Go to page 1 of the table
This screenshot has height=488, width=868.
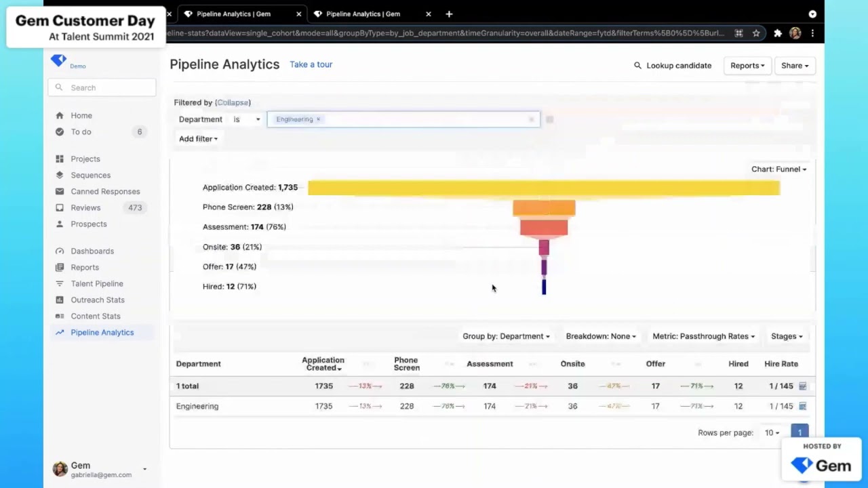(800, 432)
